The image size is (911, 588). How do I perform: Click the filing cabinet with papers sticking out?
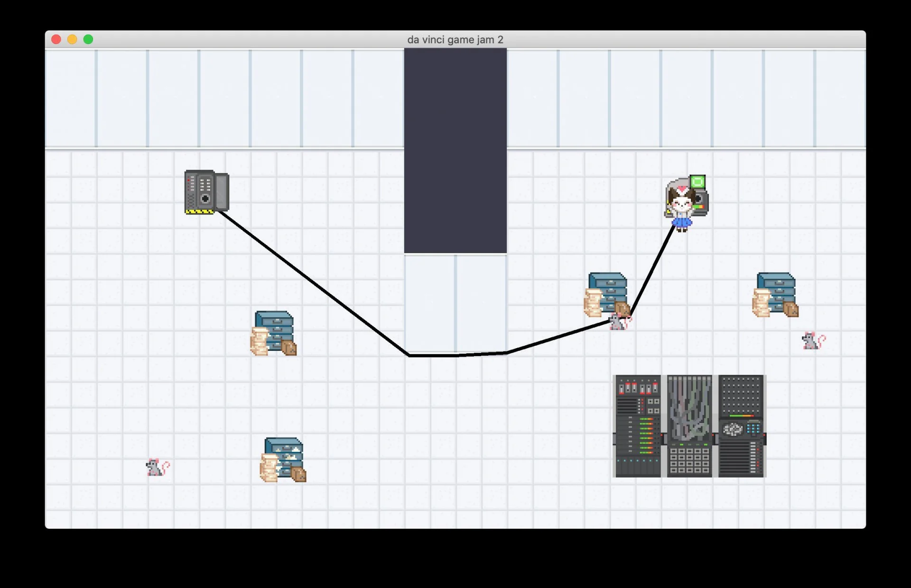coord(283,459)
